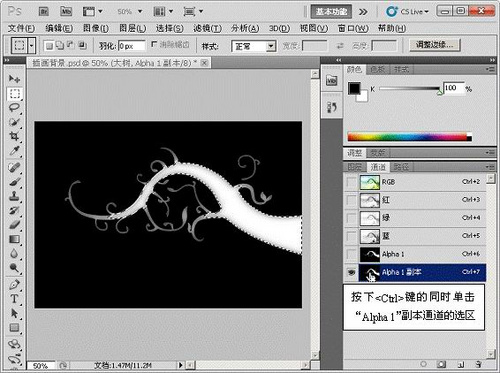Toggle visibility of RGB channel

point(351,182)
